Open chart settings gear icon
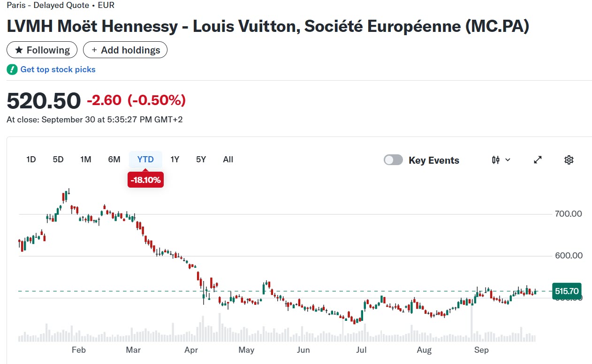This screenshot has width=592, height=364. (569, 160)
